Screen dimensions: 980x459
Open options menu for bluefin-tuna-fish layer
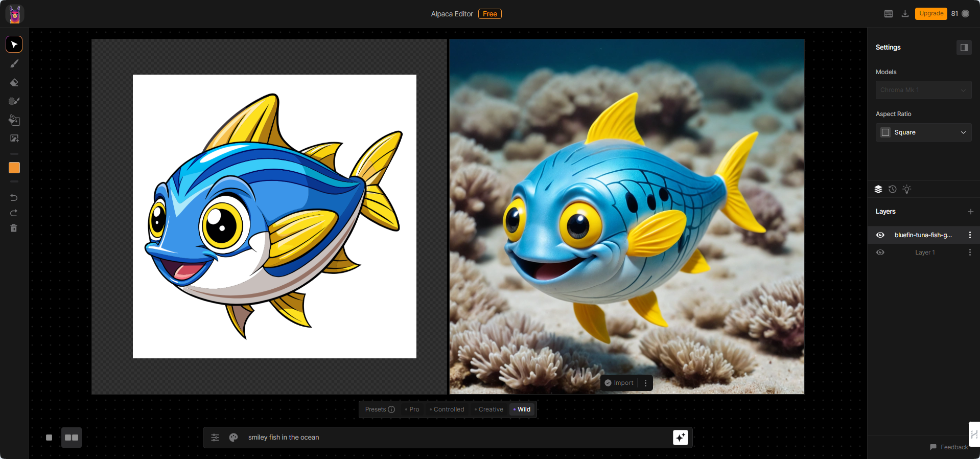click(970, 235)
